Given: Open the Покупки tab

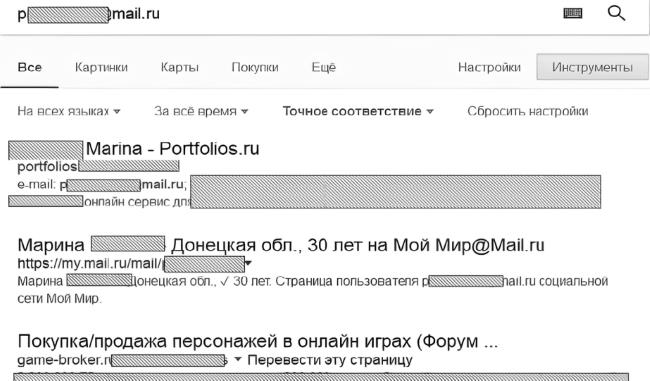Looking at the screenshot, I should click(x=255, y=67).
